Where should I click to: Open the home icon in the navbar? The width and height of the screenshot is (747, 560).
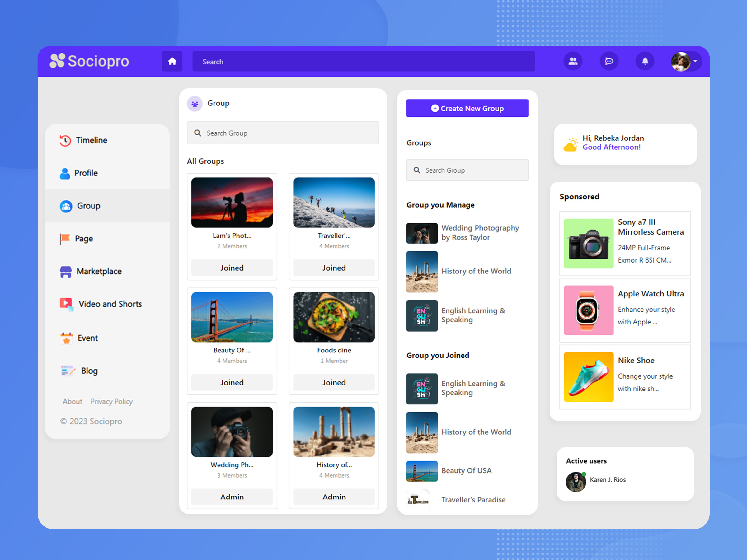tap(172, 61)
